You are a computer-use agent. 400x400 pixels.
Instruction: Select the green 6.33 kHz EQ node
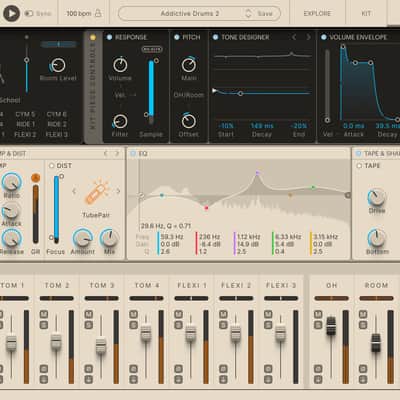313,188
